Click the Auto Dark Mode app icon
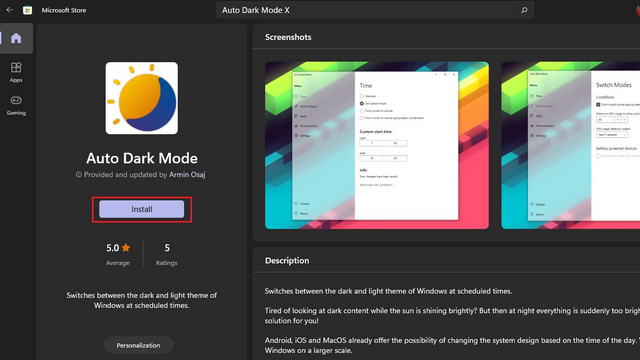Viewport: 640px width, 360px height. (x=142, y=98)
